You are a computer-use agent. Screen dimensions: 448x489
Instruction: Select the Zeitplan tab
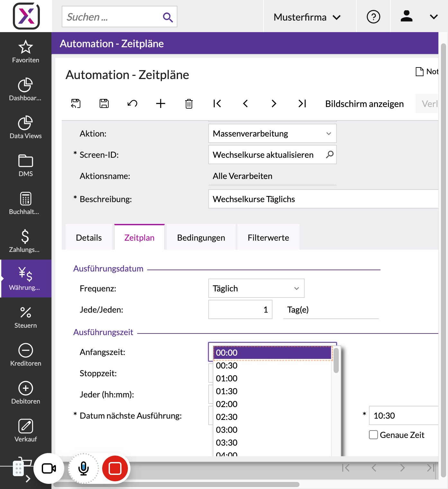(x=139, y=237)
